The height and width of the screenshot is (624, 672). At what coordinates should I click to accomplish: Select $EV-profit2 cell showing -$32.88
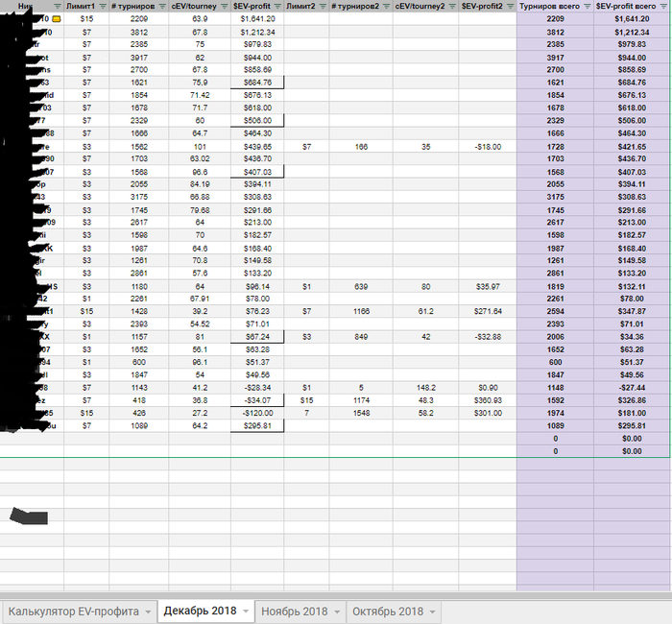pos(488,337)
